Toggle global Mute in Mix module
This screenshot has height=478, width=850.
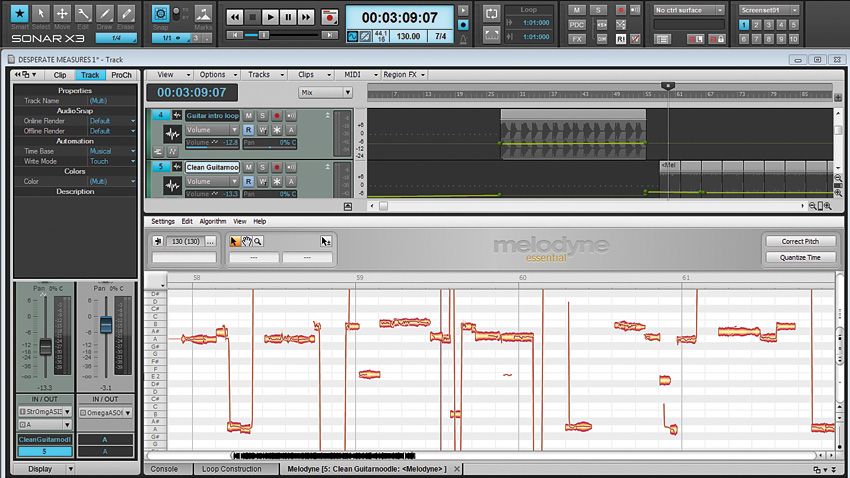(x=576, y=10)
